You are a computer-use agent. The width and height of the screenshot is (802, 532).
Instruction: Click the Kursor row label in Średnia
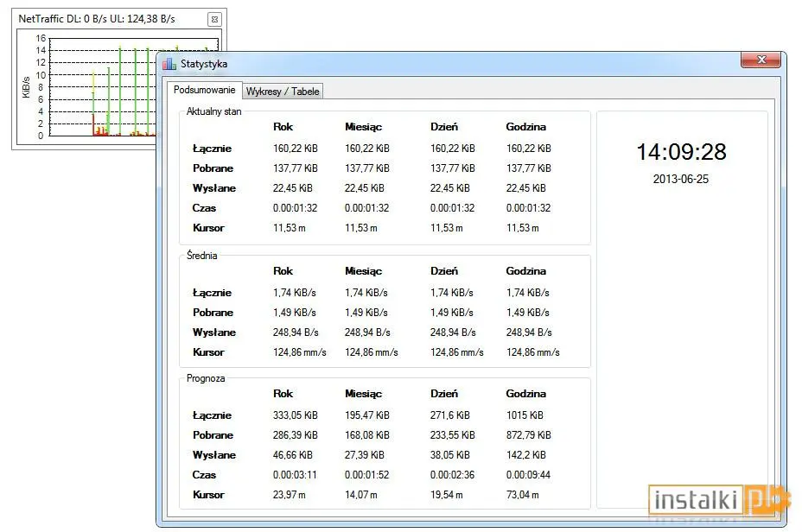tap(208, 352)
